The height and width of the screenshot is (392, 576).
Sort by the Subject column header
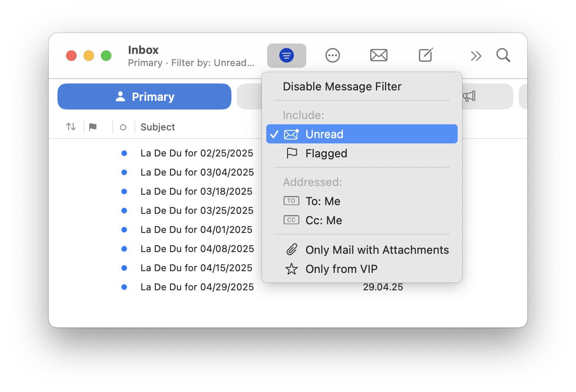(157, 127)
